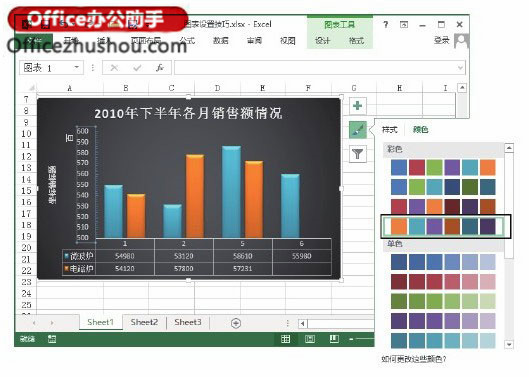Switch to Normal view in status bar

pyautogui.click(x=286, y=339)
